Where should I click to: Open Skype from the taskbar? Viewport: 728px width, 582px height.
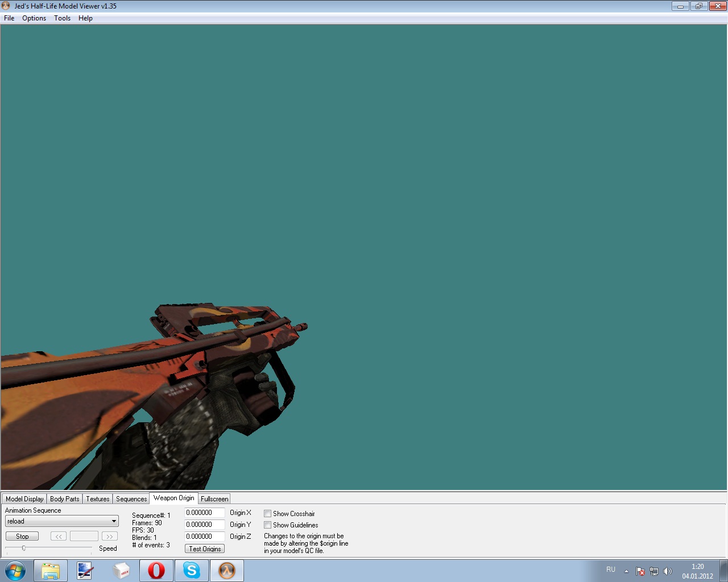[192, 571]
